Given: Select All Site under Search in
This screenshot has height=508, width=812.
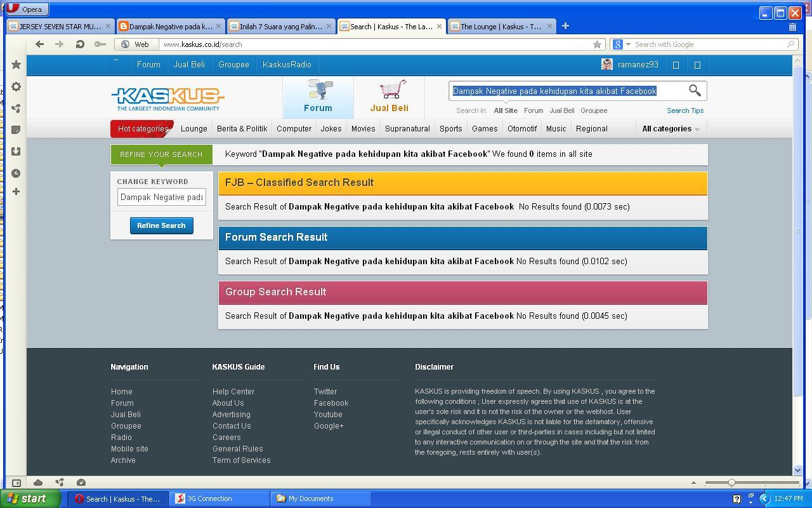Looking at the screenshot, I should tap(506, 110).
